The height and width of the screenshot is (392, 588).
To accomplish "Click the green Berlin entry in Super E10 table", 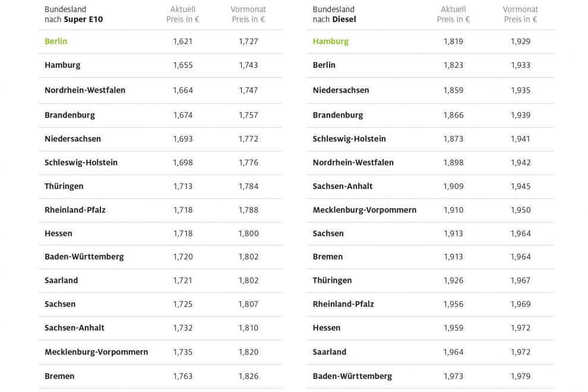I will click(x=56, y=42).
